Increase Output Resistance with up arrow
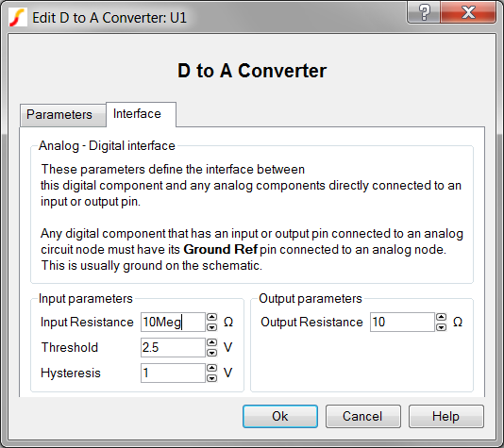The height and width of the screenshot is (448, 504). (441, 317)
